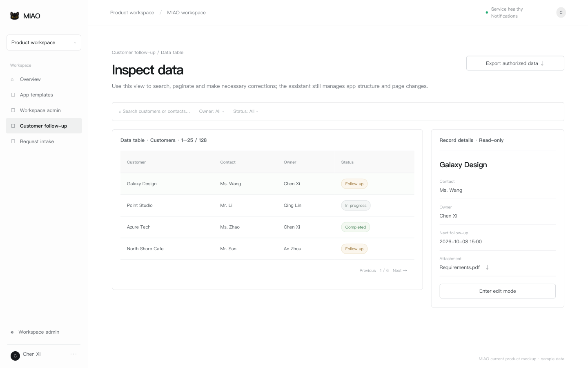Click the In progress status badge
This screenshot has width=588, height=368.
coord(356,206)
